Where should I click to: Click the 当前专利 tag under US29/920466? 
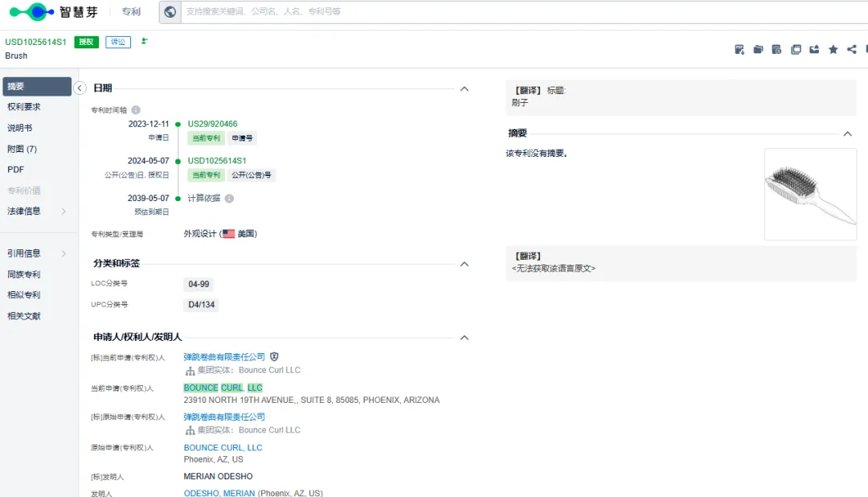click(206, 138)
